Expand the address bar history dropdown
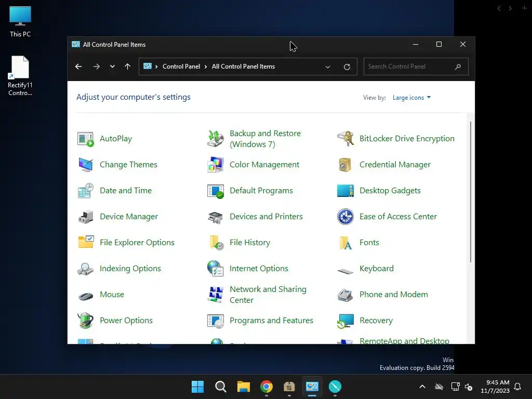Screen dimensions: 532x399 327,67
